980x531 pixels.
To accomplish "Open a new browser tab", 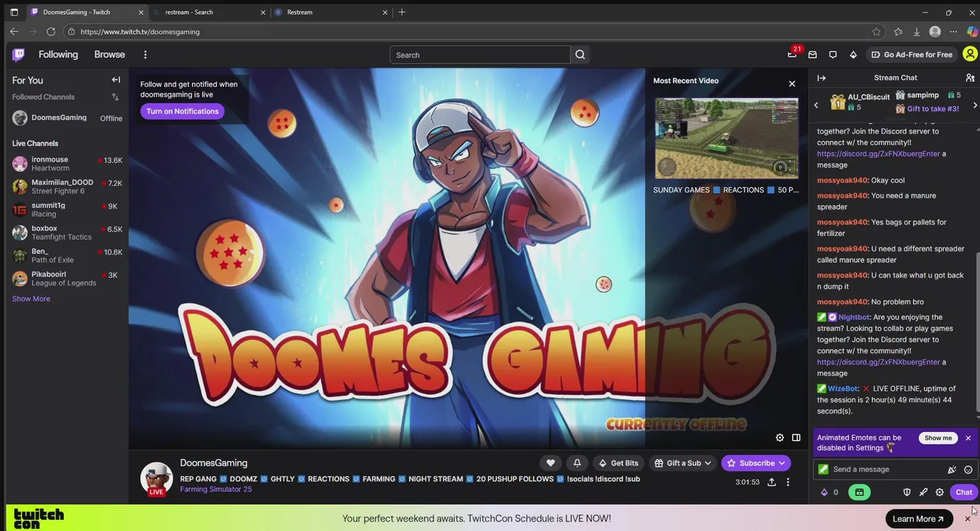I will click(x=402, y=13).
